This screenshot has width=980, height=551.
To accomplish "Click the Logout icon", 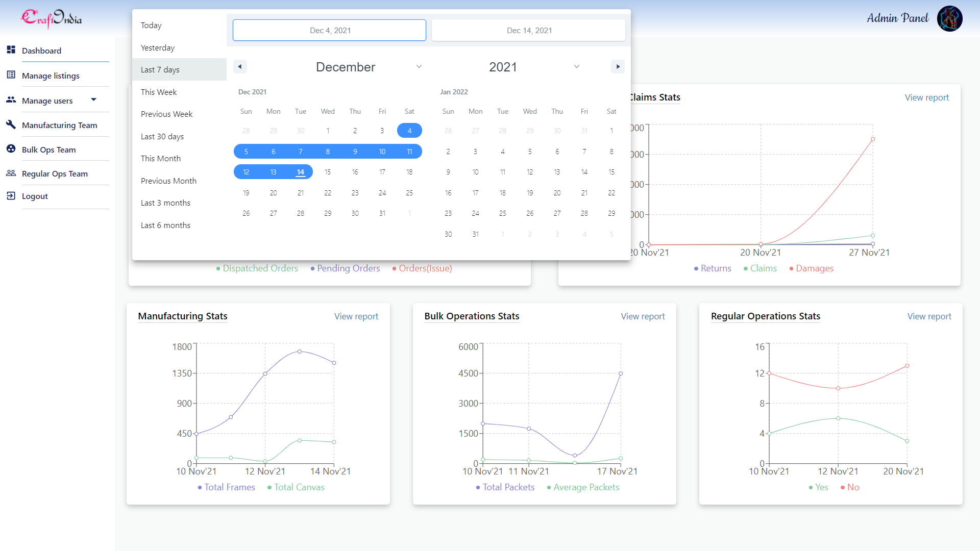I will (11, 195).
